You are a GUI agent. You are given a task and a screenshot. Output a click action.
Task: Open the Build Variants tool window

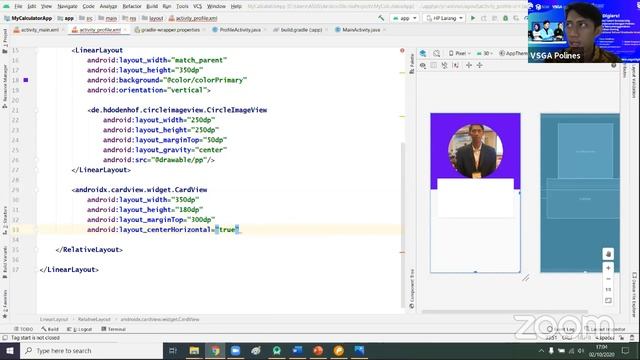pyautogui.click(x=5, y=262)
